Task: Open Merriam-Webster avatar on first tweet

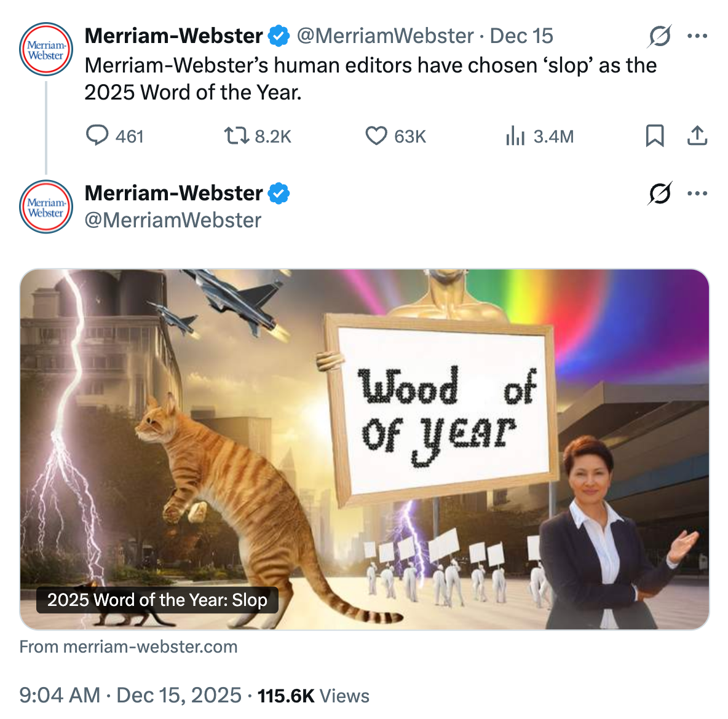Action: point(46,49)
